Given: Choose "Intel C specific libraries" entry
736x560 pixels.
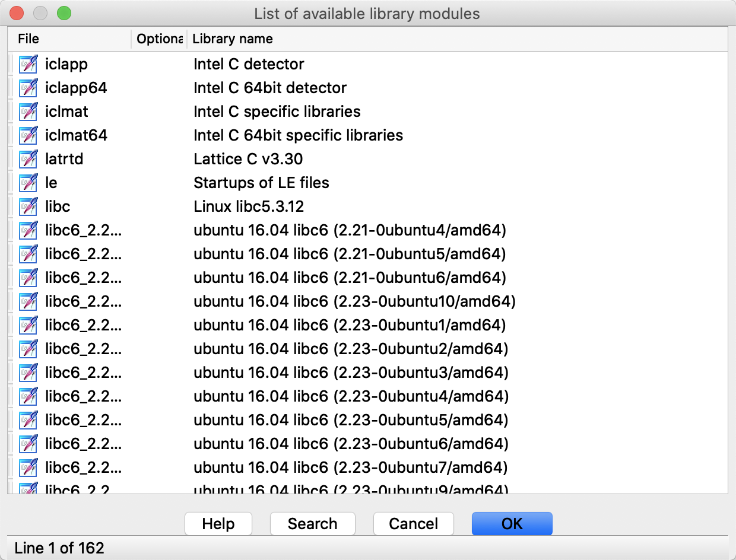Looking at the screenshot, I should point(277,112).
